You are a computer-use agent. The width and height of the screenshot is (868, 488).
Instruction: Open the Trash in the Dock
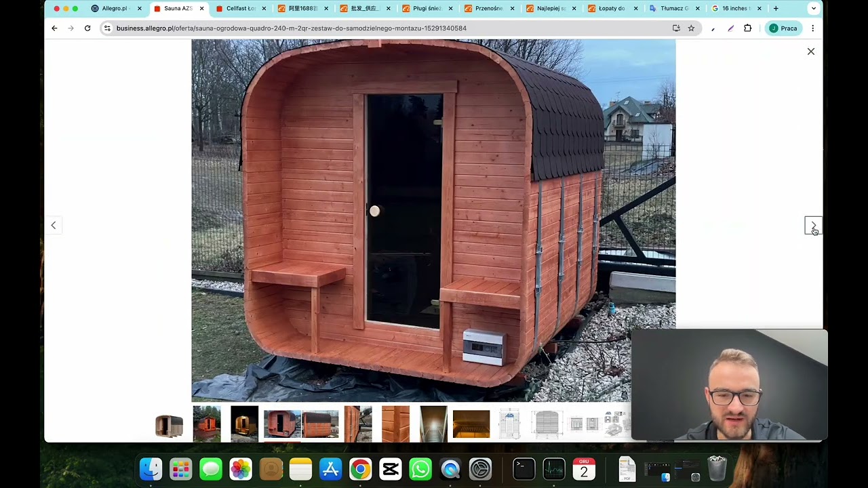[x=717, y=469]
